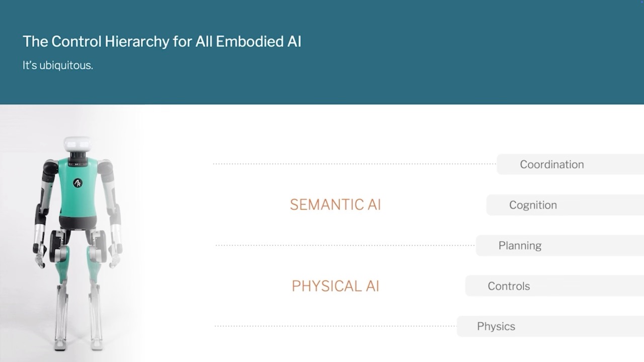Click the SEMANTIC AI heading
644x362 pixels.
tap(335, 205)
